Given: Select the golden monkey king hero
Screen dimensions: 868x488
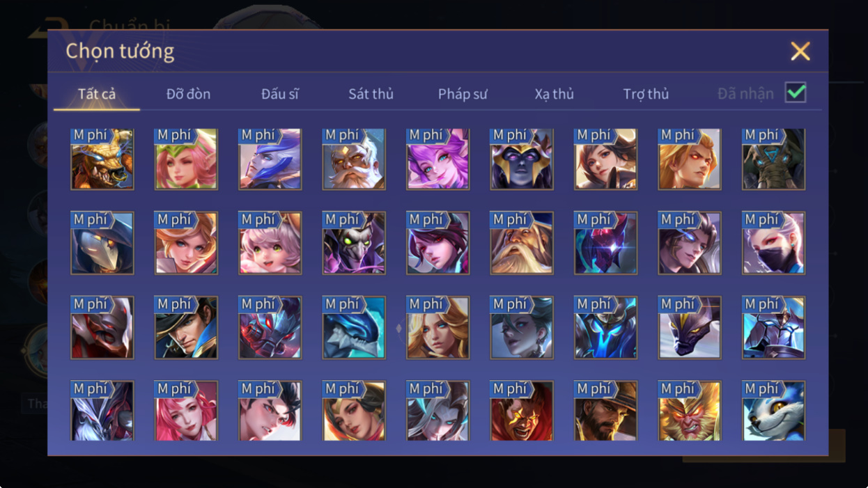Looking at the screenshot, I should tap(690, 411).
